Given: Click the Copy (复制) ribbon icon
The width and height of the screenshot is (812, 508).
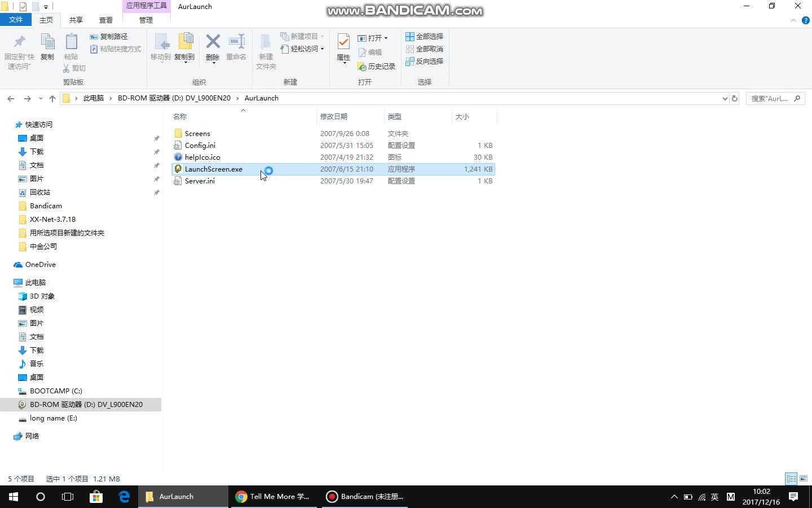Looking at the screenshot, I should (47, 47).
